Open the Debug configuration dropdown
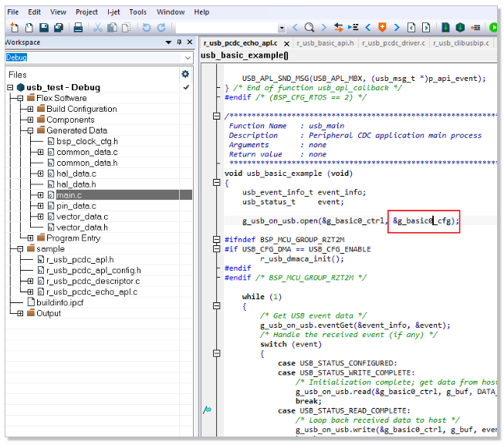Image resolution: width=504 pixels, height=445 pixels. (x=188, y=58)
